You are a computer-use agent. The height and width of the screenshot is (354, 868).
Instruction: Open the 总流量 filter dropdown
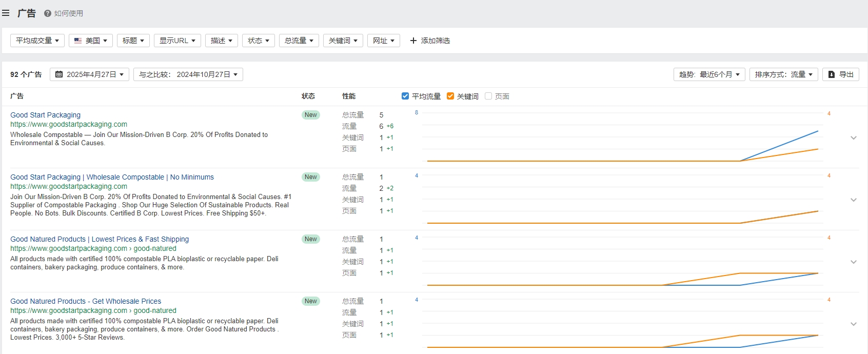[x=299, y=41]
